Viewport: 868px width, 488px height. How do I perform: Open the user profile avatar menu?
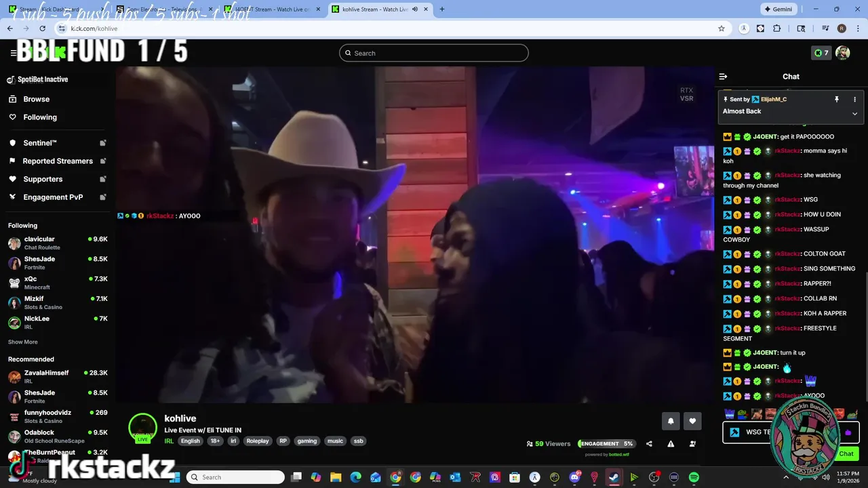click(842, 53)
